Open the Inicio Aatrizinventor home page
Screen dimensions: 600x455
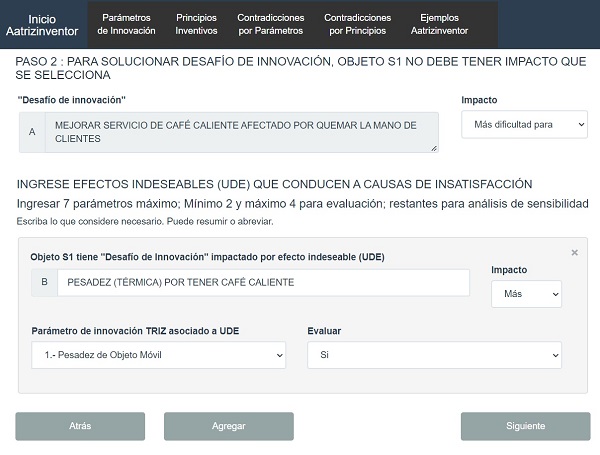click(x=42, y=25)
